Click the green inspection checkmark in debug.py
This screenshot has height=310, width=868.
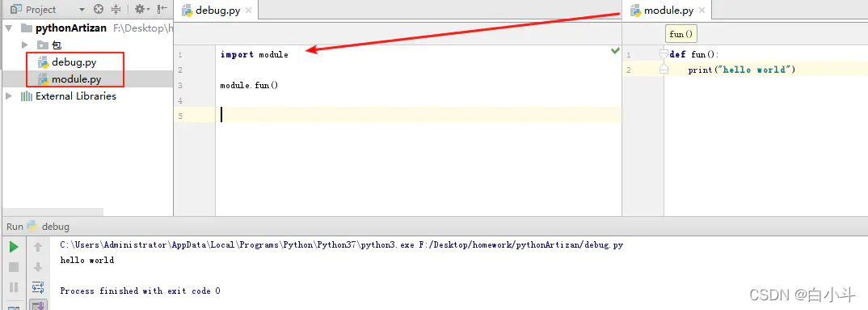615,51
